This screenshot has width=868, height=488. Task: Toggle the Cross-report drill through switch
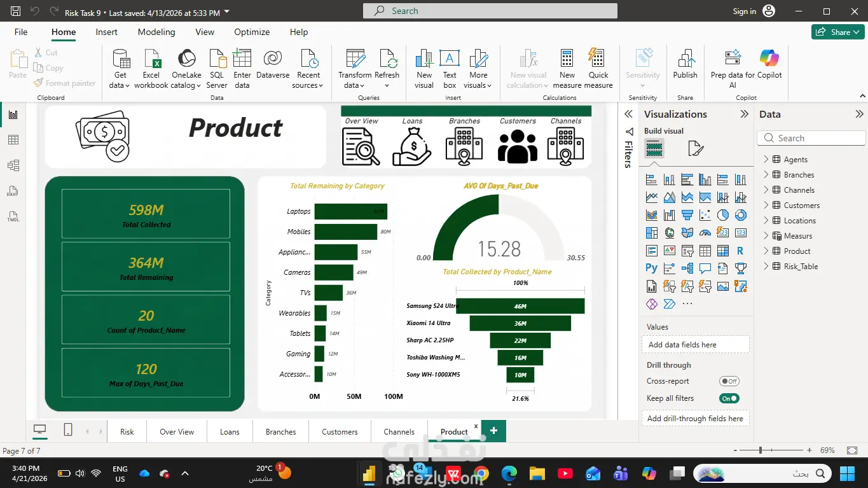click(x=729, y=382)
